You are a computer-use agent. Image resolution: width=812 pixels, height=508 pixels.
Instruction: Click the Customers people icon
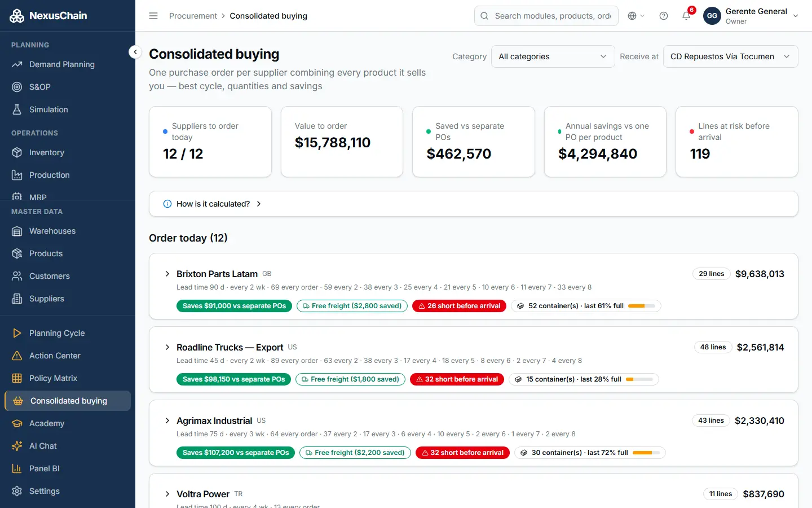pyautogui.click(x=17, y=276)
